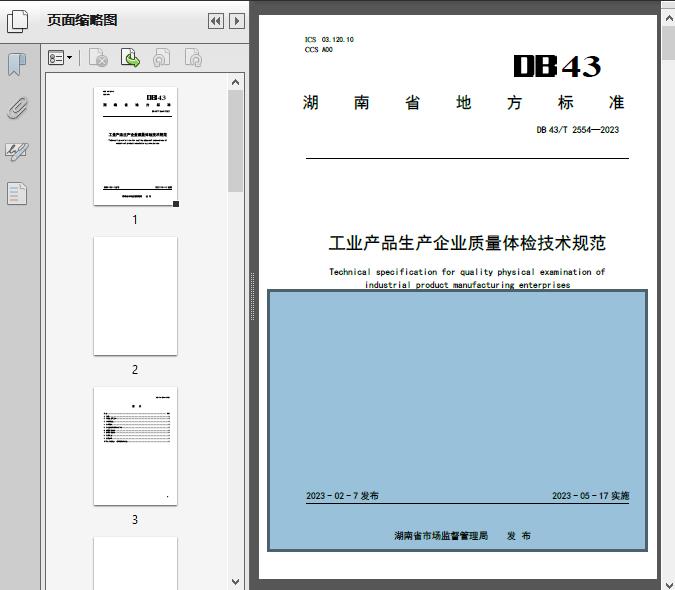
Task: Click 湖南省市场监督管理局 publisher text
Action: click(x=441, y=536)
